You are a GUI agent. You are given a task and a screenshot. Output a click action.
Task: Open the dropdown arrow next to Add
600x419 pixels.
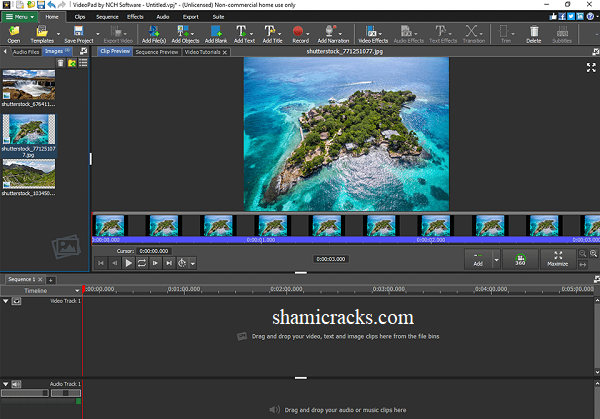tap(496, 259)
